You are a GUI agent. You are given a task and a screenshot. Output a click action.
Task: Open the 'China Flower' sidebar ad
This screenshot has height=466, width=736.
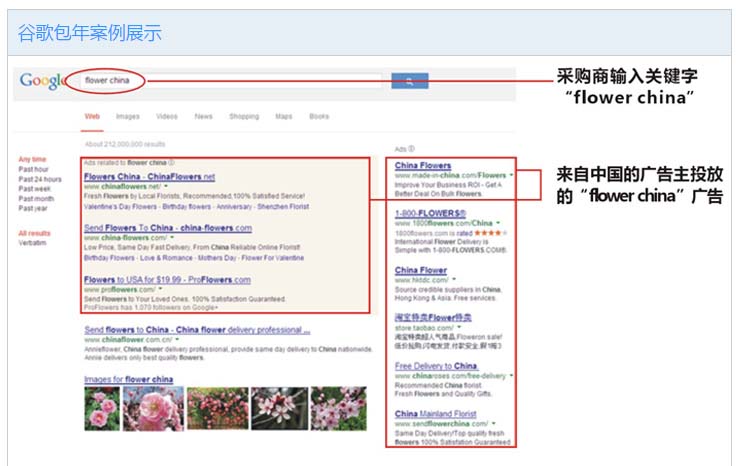(x=421, y=270)
